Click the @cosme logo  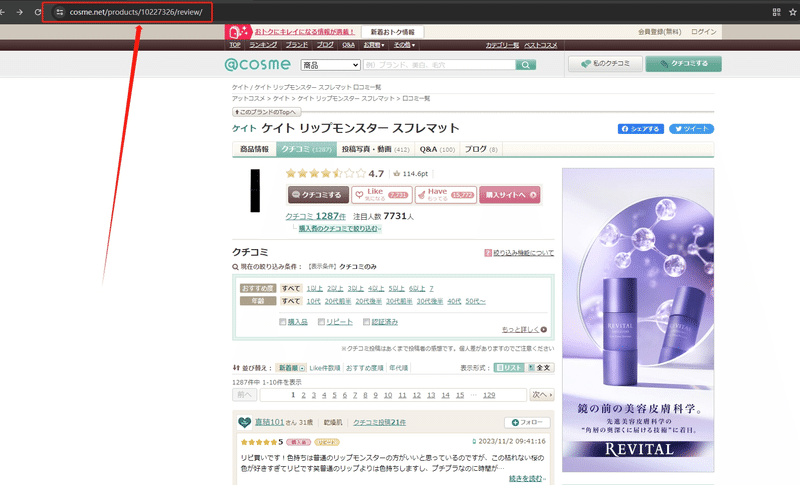(x=258, y=65)
